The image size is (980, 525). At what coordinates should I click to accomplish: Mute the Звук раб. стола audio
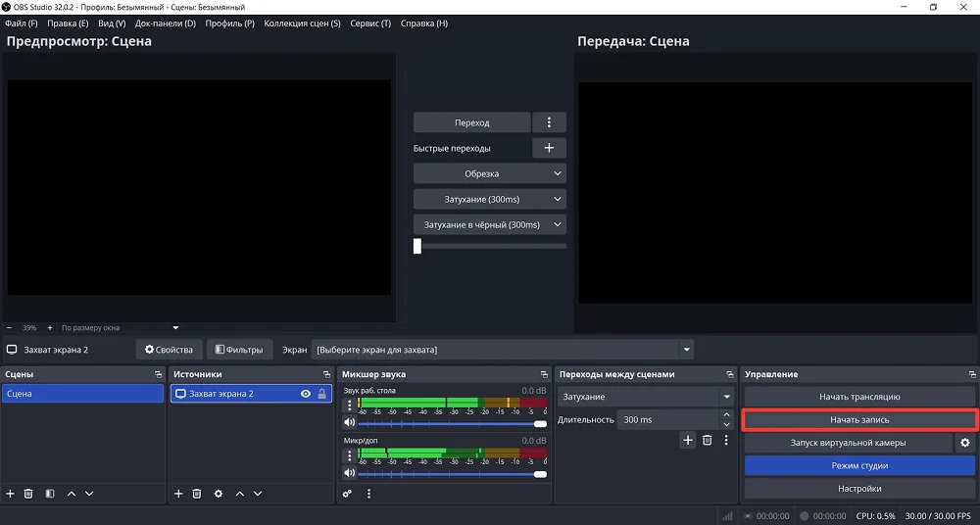pos(349,423)
